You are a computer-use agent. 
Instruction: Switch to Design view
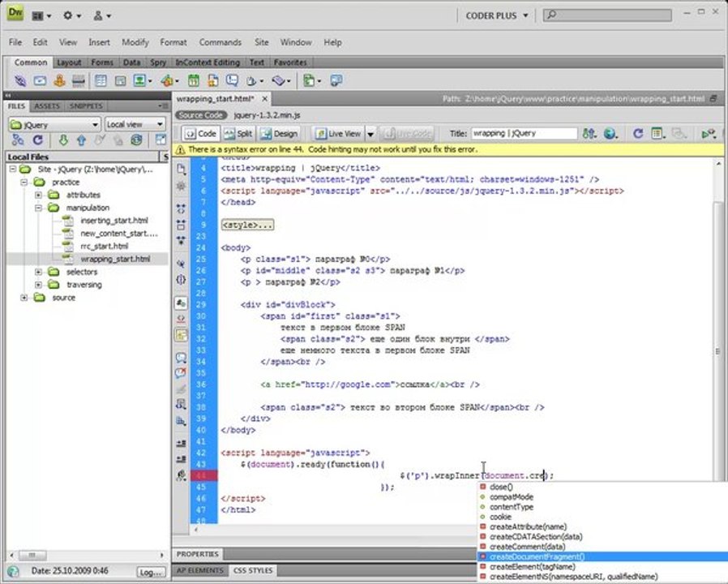click(x=279, y=134)
